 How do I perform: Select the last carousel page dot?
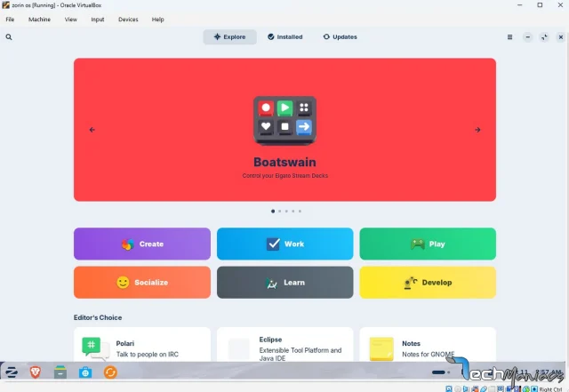[x=301, y=212]
